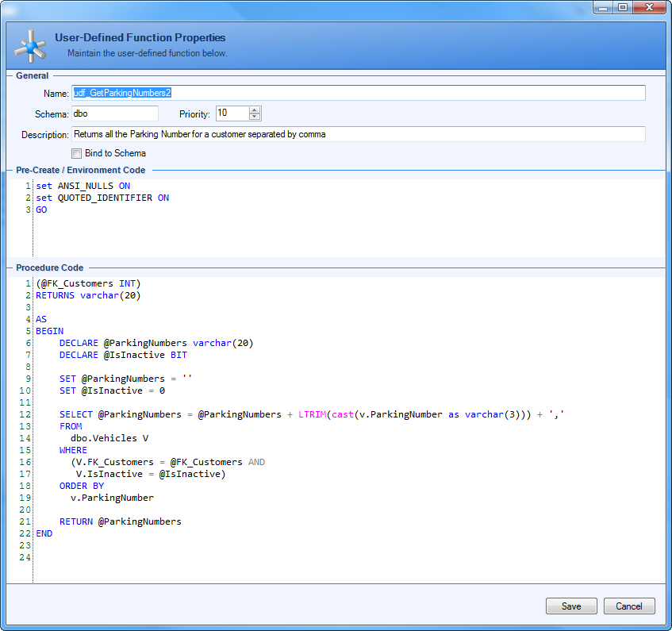Select the Description text field
Image resolution: width=672 pixels, height=631 pixels.
coord(358,134)
